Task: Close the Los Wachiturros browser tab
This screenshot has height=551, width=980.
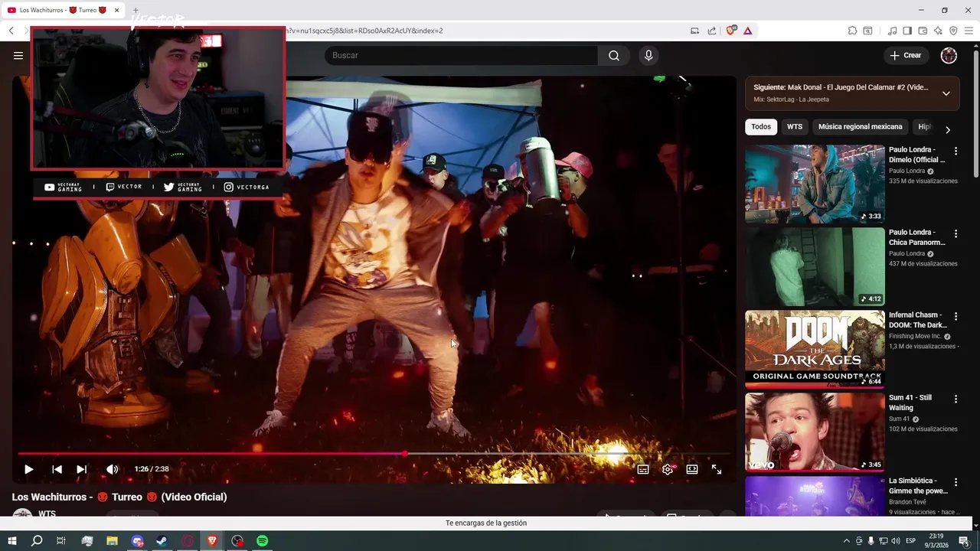Action: 116,10
